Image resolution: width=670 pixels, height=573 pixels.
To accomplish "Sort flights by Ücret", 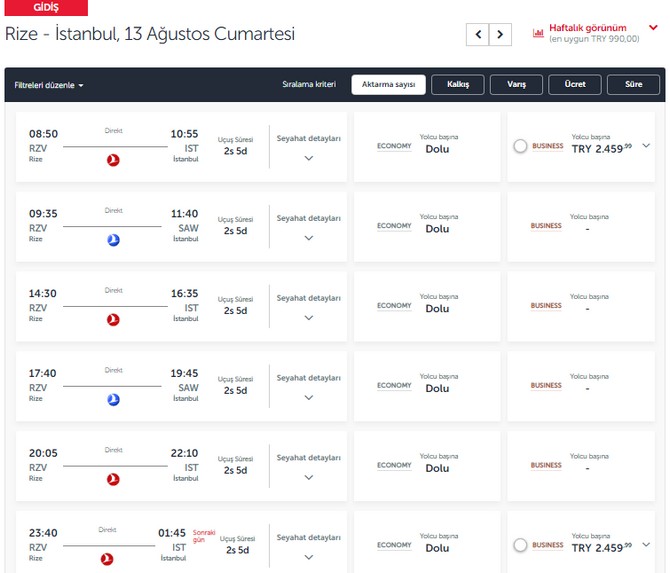I will (x=575, y=85).
